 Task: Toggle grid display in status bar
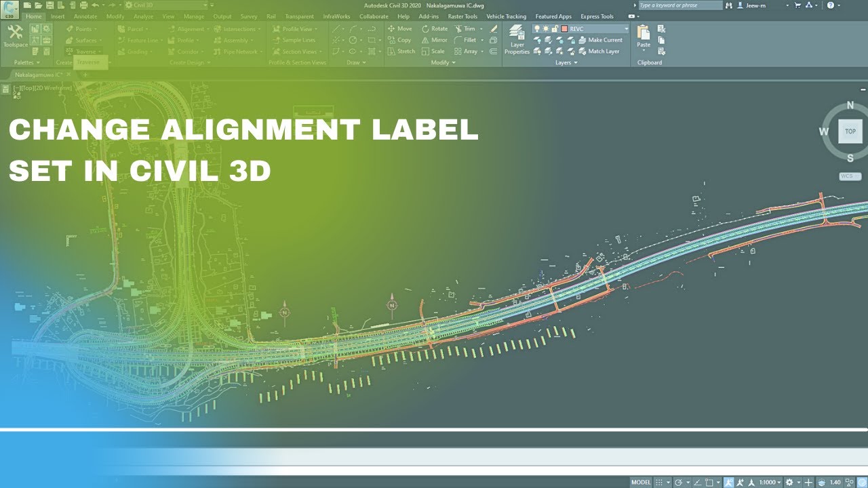[x=659, y=482]
